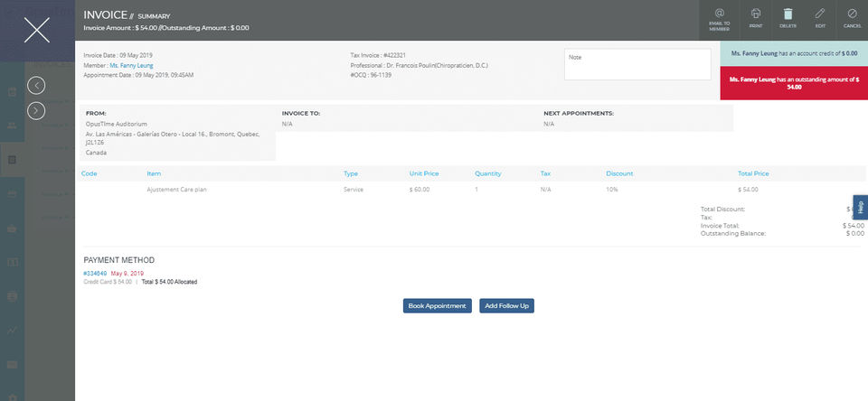Click the Discount column header
Viewport: 868px width, 401px height.
click(619, 173)
